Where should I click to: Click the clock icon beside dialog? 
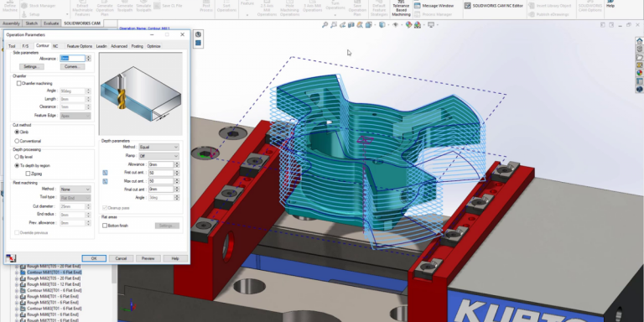198,34
